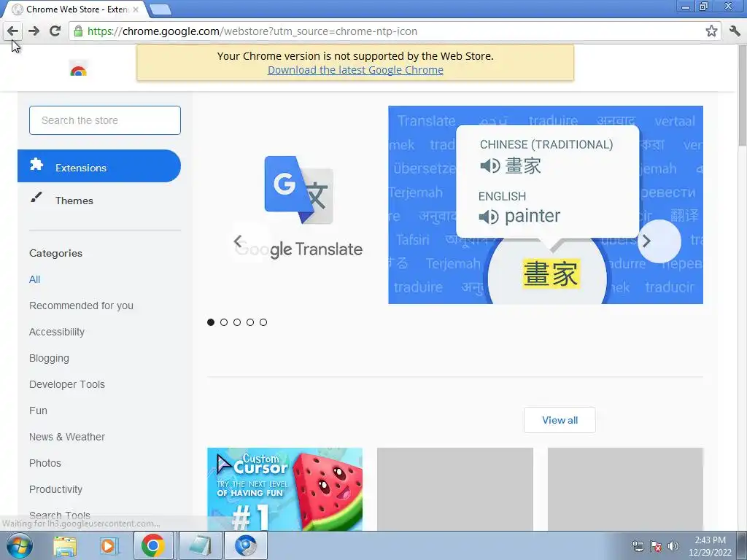Image resolution: width=747 pixels, height=560 pixels.
Task: Select the Accessibility category
Action: pos(57,332)
